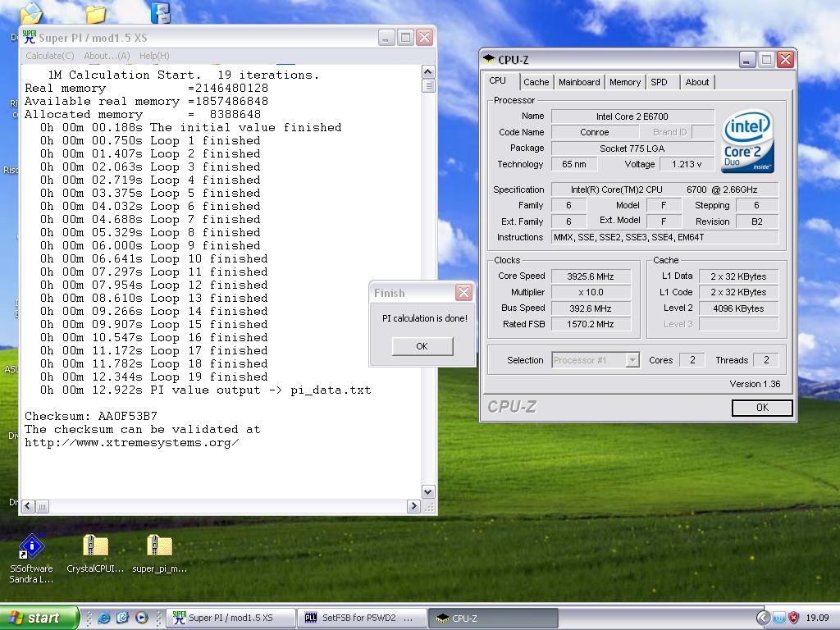Click the Core Speed value '3925.6 MHz'
The image size is (840, 630).
click(x=591, y=276)
